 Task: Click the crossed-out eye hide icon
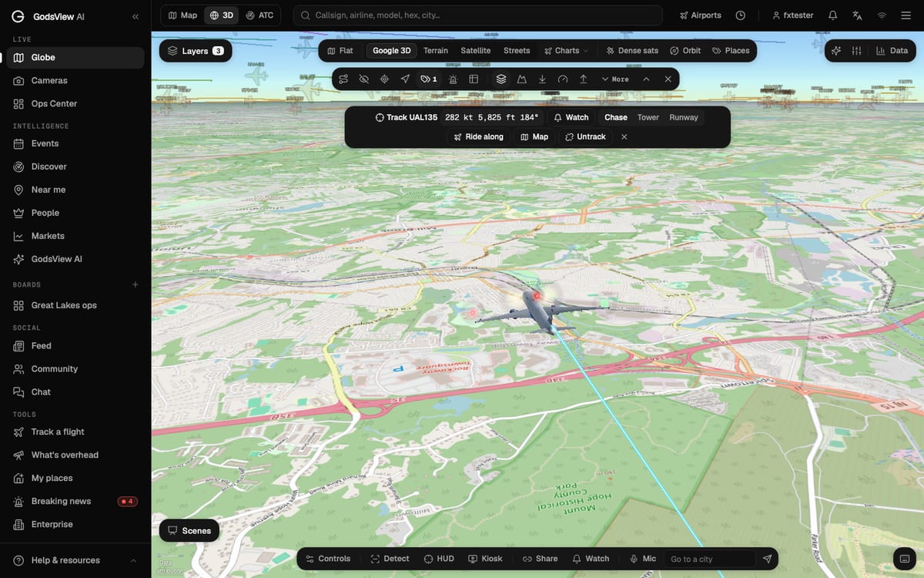pos(364,79)
